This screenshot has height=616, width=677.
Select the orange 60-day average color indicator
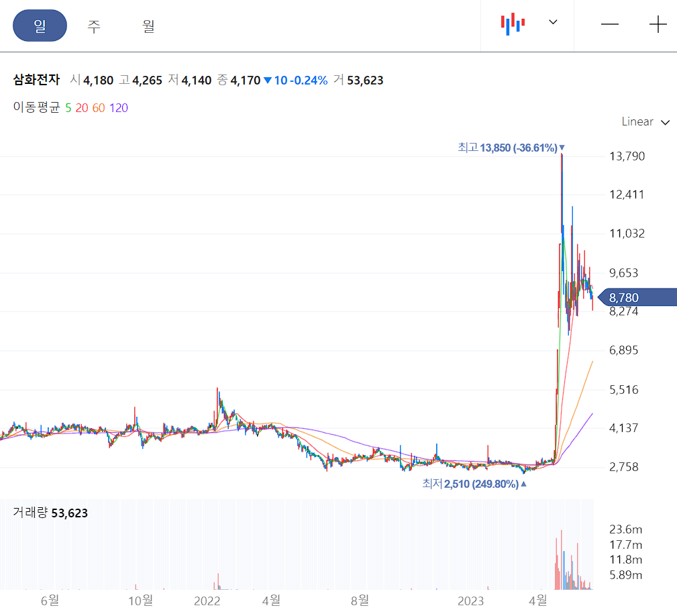coord(98,107)
